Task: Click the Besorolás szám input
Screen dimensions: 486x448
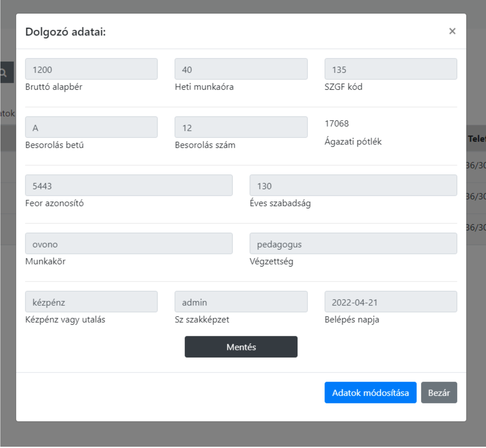Action: coord(241,127)
